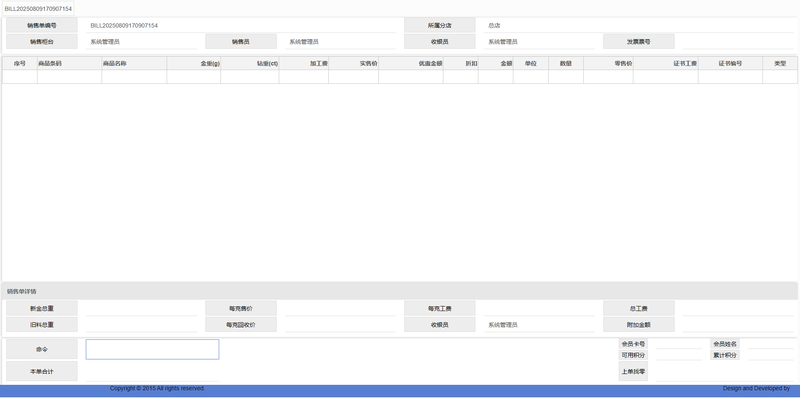Screen dimensions: 800x399
Task: Focus the 命令 command input box
Action: pos(152,350)
